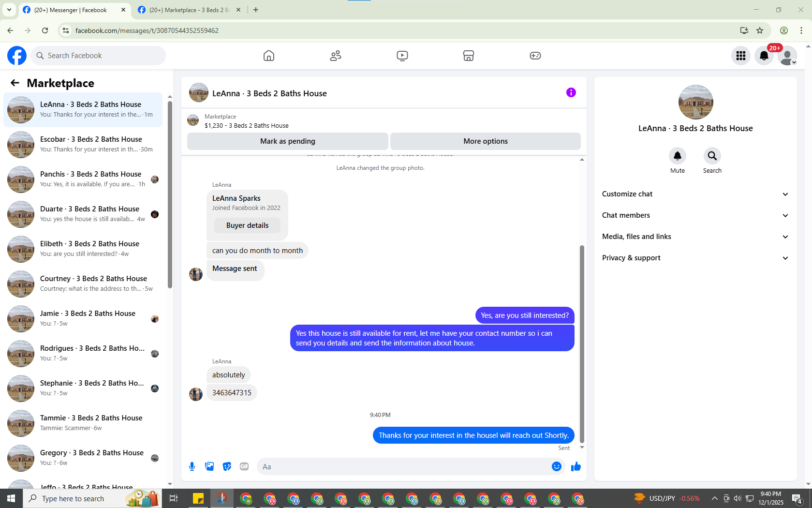Viewport: 812px width, 508px height.
Task: Send a thumbs-up like
Action: 576,466
